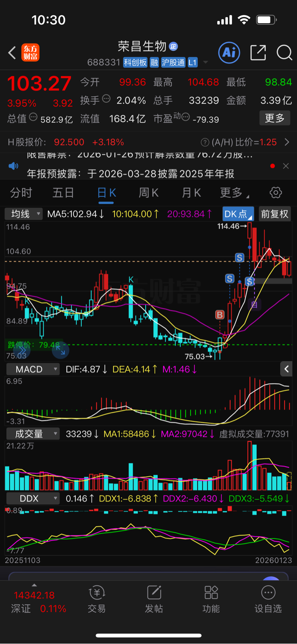Tap the 科创板 tag
Screen dimensions: 297x644
tap(135, 62)
